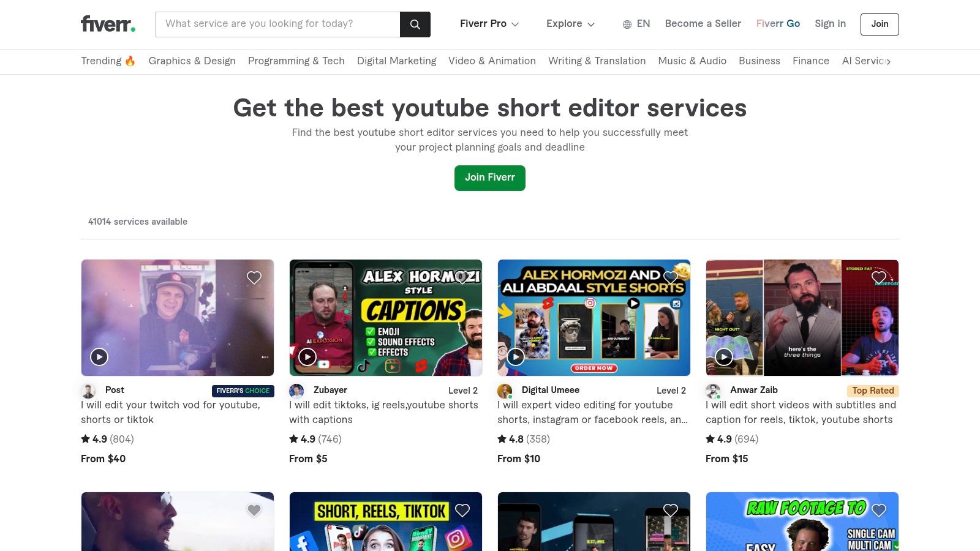The image size is (980, 551).
Task: Favorite the Digital Umeee gig heart
Action: point(671,278)
